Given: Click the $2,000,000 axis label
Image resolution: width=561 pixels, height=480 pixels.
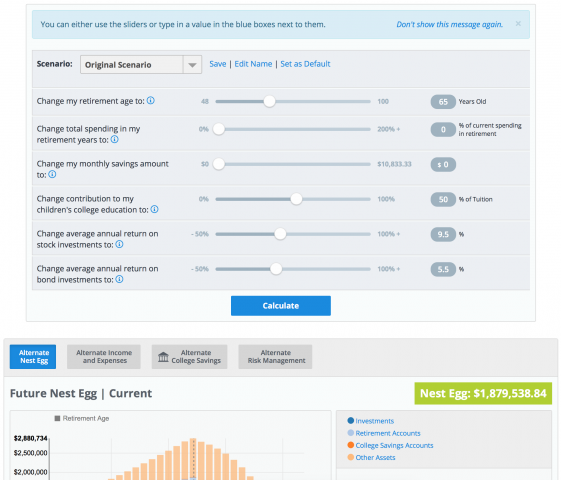Looking at the screenshot, I should pos(30,472).
